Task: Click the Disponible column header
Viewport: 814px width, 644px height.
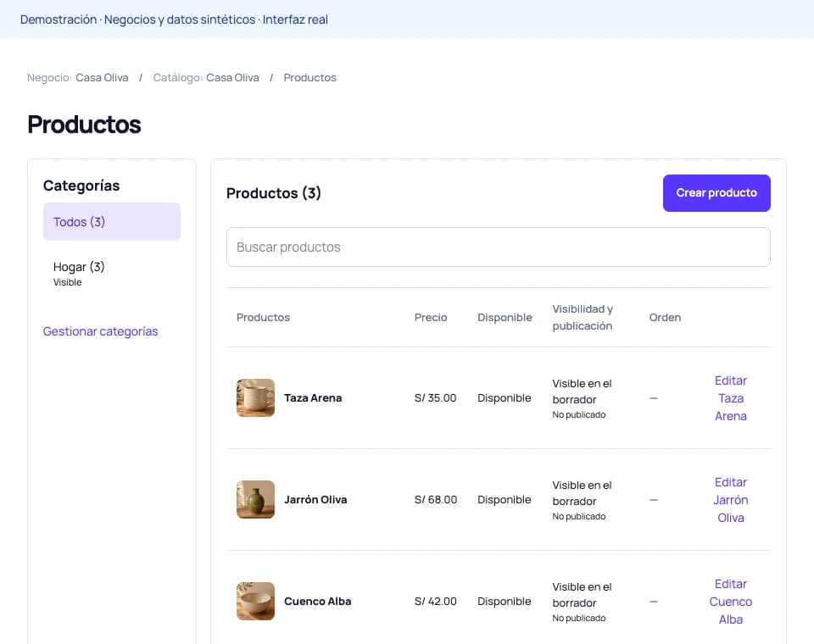Action: pos(505,317)
